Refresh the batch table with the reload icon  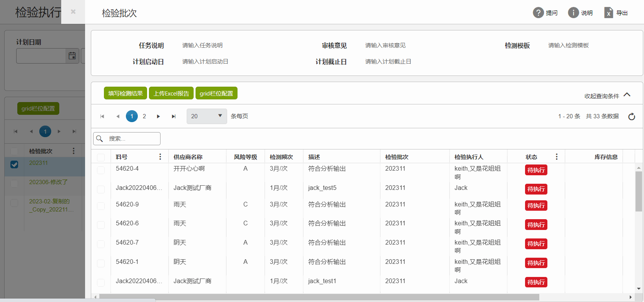pos(632,116)
